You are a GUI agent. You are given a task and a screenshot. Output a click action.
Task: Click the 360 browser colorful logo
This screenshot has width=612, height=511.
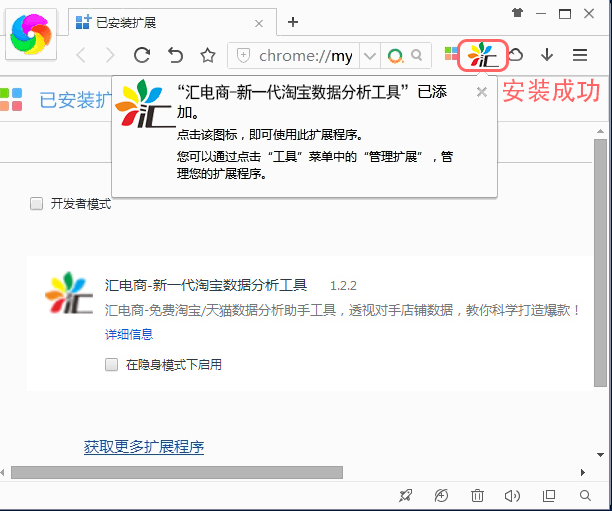(31, 34)
